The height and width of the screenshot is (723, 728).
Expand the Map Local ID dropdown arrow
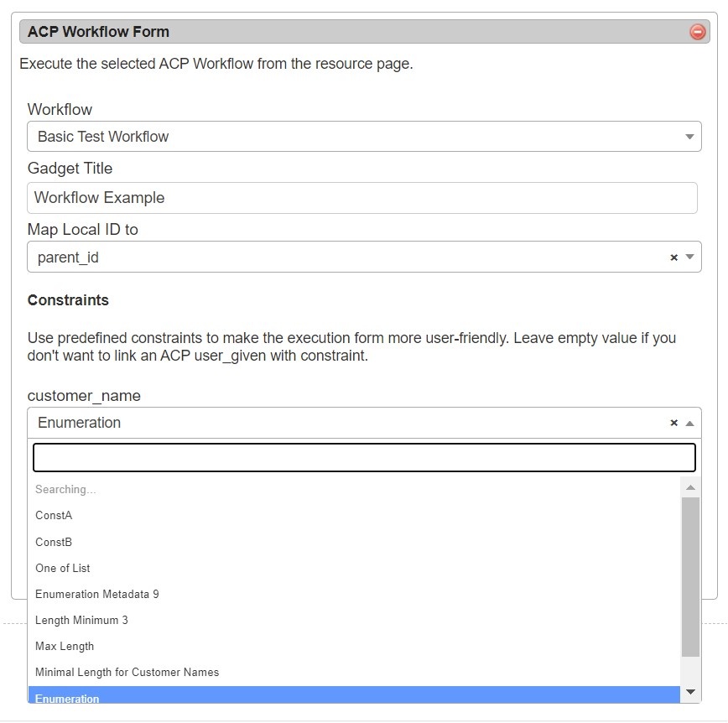[x=689, y=257]
